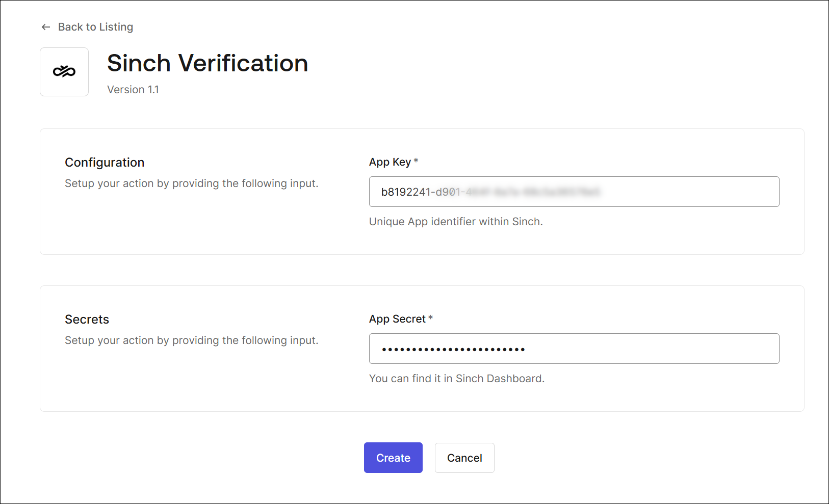Click the infinity-knot icon in the app tile
829x504 pixels.
point(64,71)
